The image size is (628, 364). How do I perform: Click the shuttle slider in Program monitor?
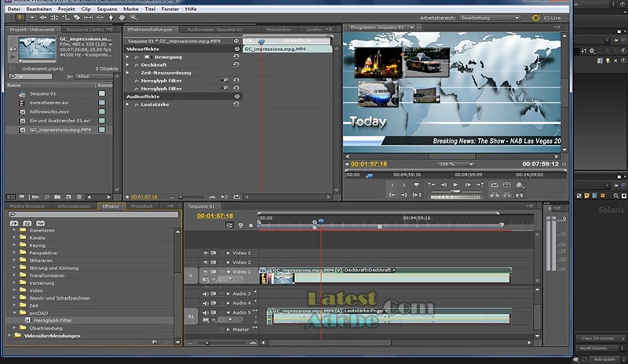coord(455,191)
